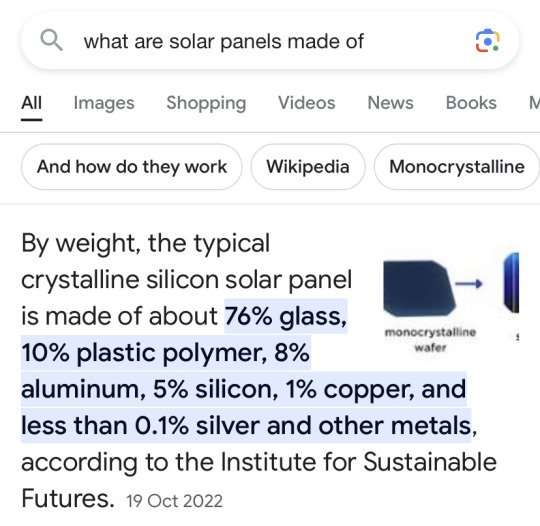Select the Wikipedia suggestion chip
540x526 pixels.
[308, 167]
